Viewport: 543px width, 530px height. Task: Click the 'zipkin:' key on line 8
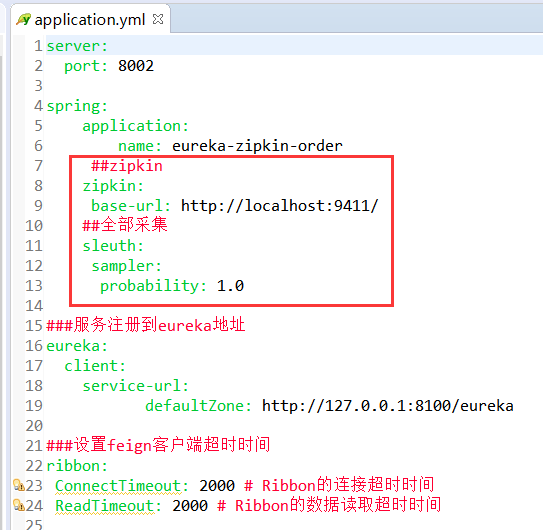[x=113, y=186]
